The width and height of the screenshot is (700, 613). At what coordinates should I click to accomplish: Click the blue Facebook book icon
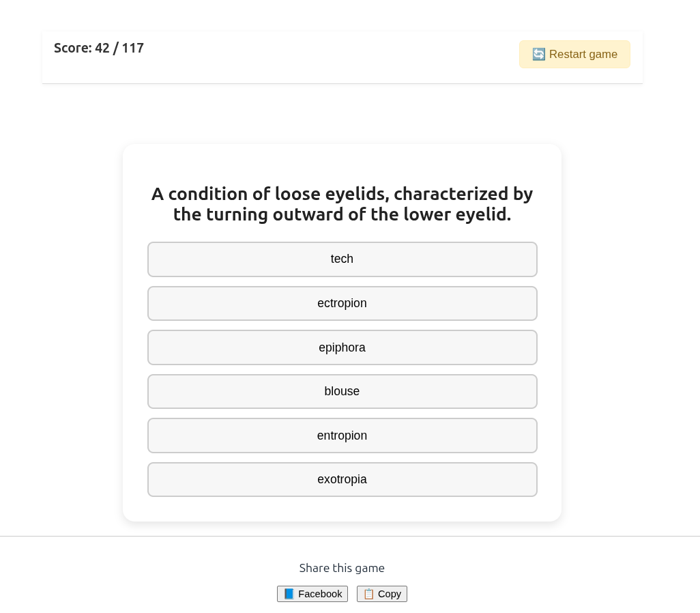289,594
